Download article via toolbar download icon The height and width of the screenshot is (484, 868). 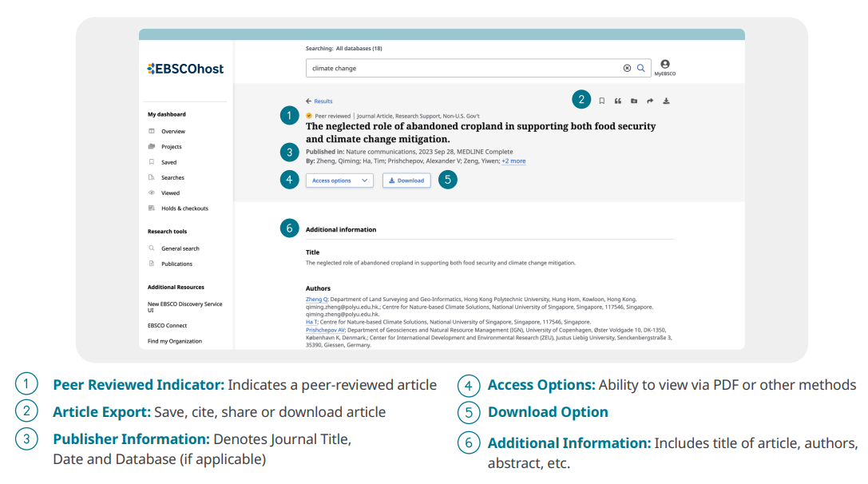[666, 101]
